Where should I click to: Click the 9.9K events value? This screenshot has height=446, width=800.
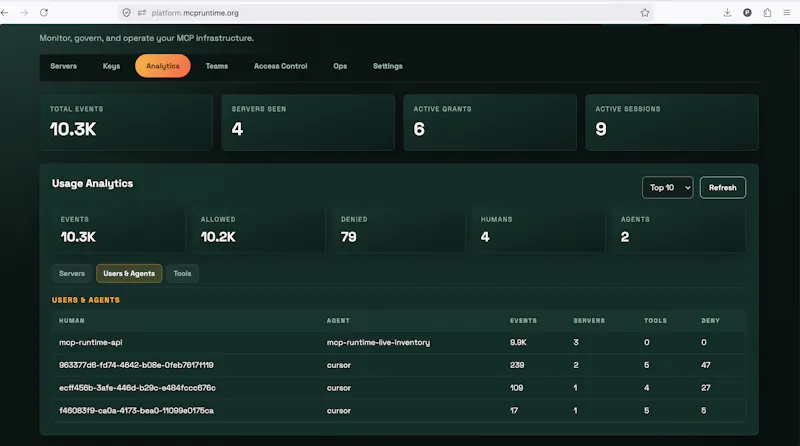(518, 342)
